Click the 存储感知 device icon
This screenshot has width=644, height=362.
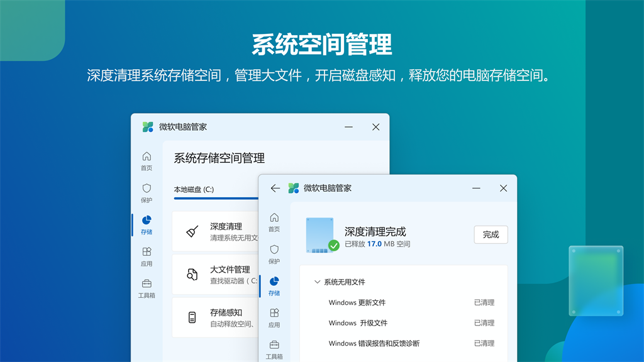click(192, 317)
